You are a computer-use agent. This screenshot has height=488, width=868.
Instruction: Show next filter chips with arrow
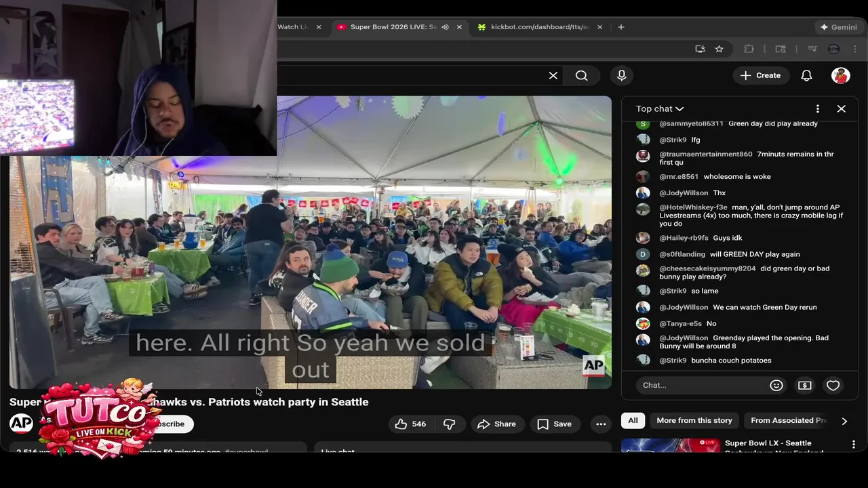point(844,421)
